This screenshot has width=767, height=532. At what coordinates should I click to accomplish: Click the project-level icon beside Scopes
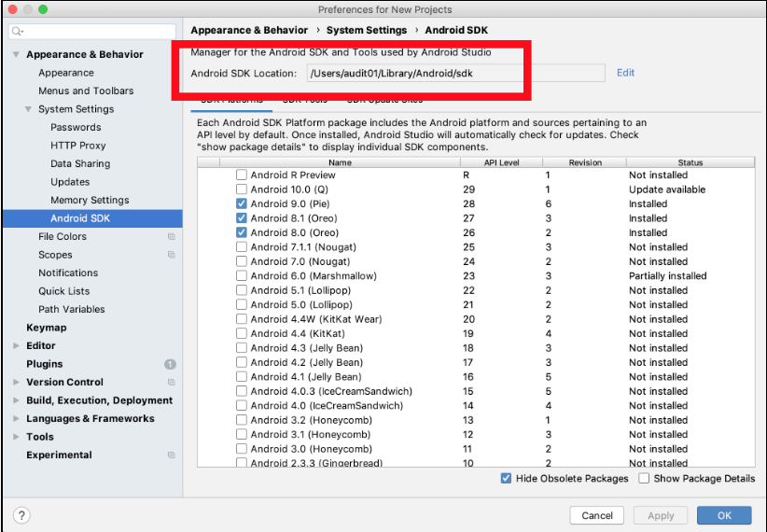coord(171,255)
